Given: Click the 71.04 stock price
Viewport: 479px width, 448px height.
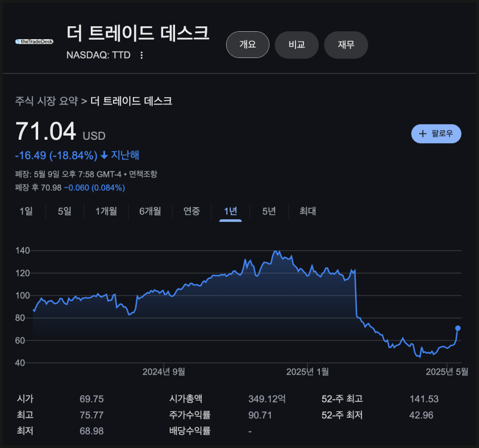Looking at the screenshot, I should click(46, 131).
